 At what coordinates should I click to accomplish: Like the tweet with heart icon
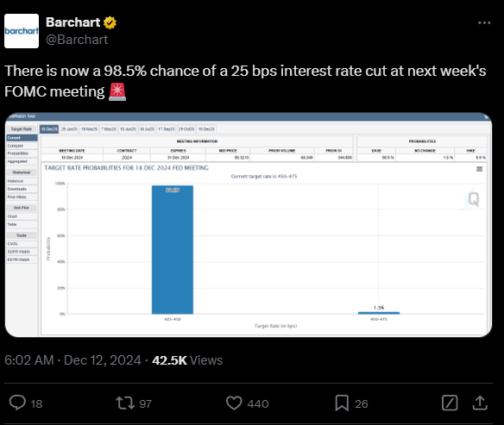pos(234,403)
